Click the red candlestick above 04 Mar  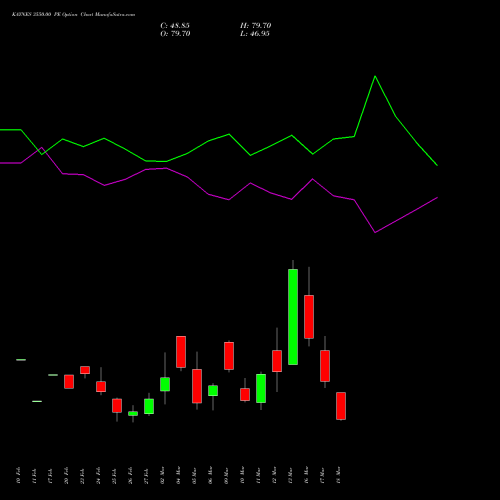(181, 352)
